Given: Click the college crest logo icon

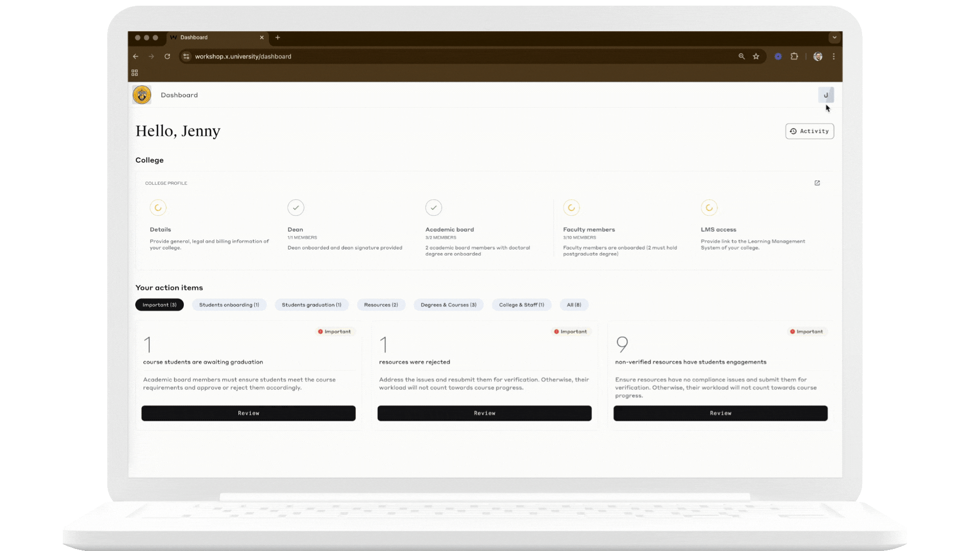Looking at the screenshot, I should point(141,94).
